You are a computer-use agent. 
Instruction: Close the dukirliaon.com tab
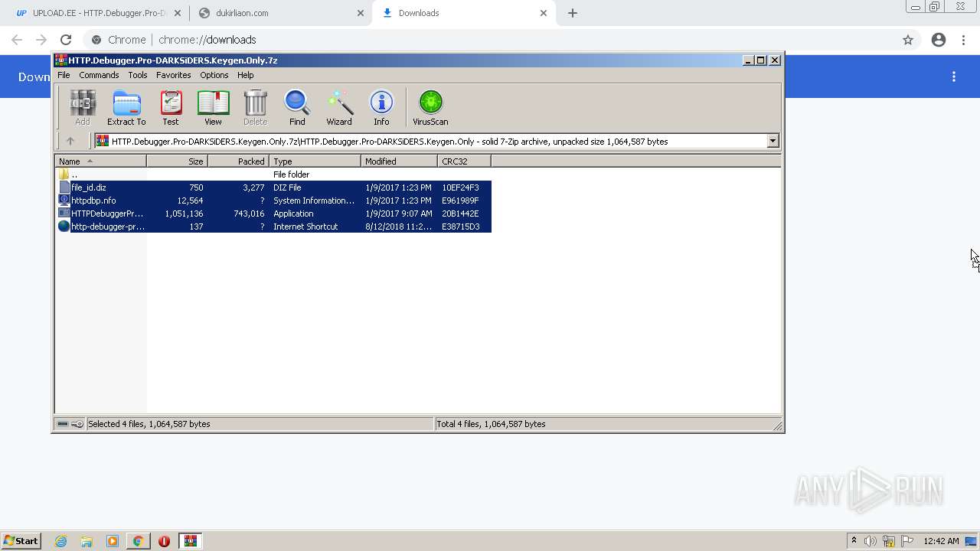[x=361, y=13]
